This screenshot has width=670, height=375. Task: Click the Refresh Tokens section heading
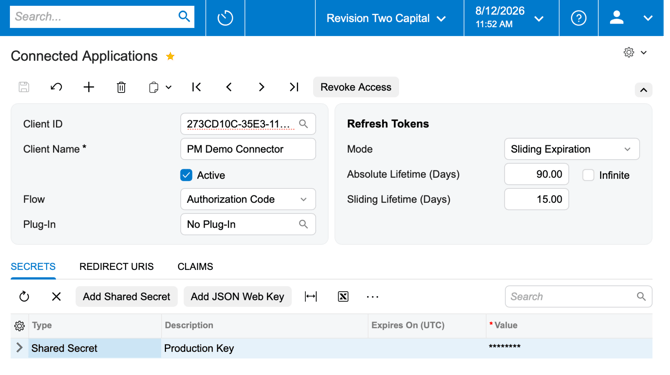[x=388, y=124]
